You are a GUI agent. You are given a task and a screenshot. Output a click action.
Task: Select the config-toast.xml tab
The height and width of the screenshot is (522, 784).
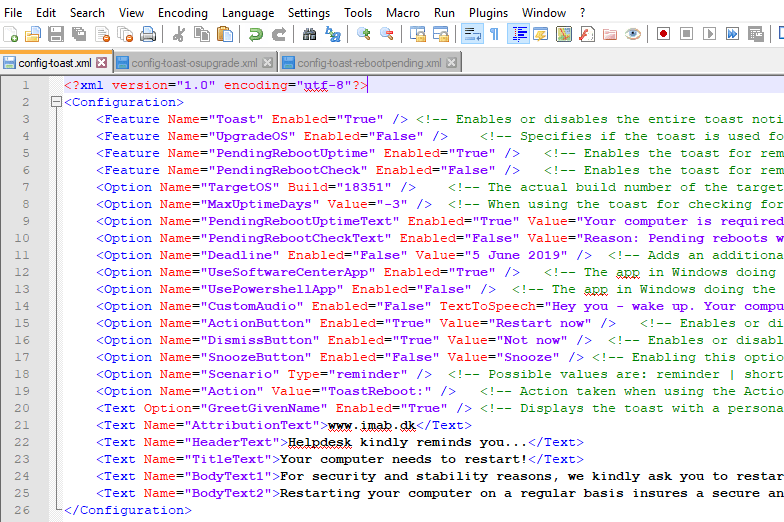tap(55, 63)
